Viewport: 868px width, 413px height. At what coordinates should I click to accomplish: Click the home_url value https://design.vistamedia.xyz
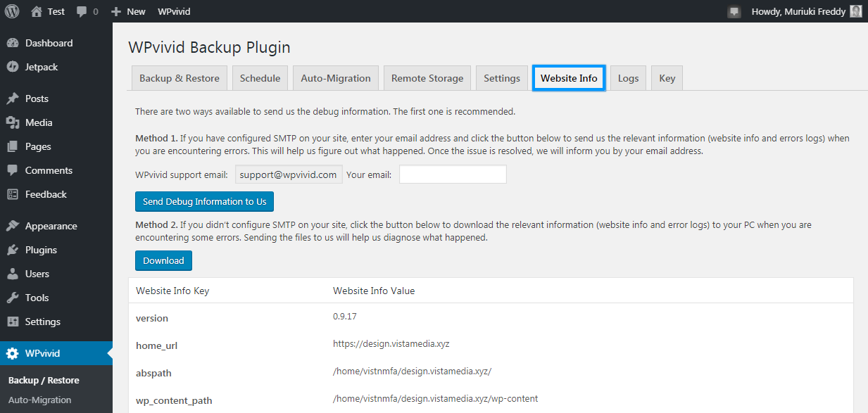coord(391,344)
